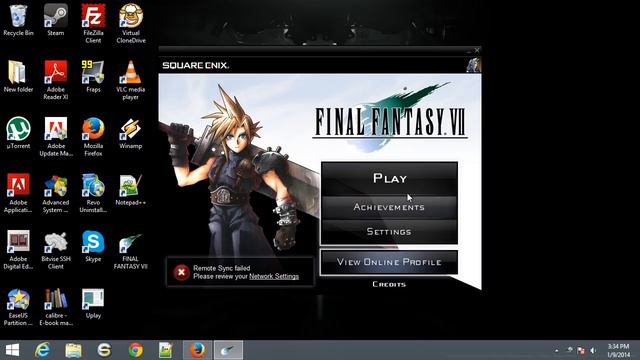Click the volume speaker tray icon
Viewport: 640px width, 360px height.
click(593, 350)
